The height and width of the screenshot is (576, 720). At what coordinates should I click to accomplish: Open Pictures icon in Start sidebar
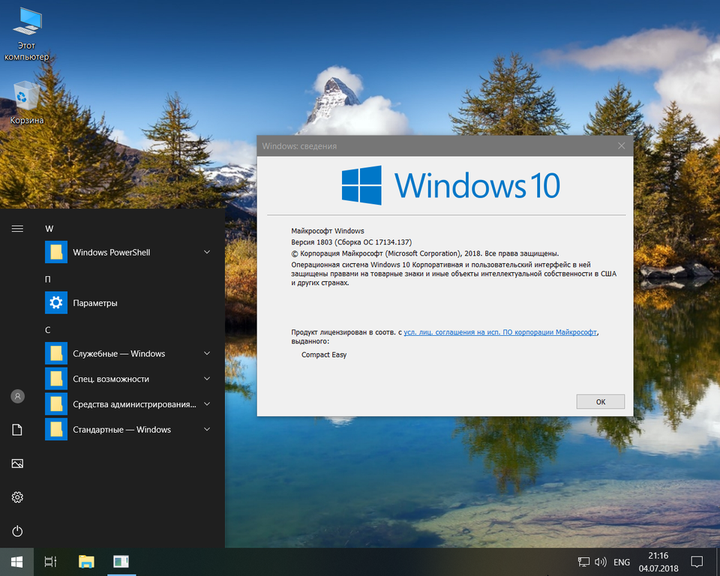pyautogui.click(x=17, y=463)
